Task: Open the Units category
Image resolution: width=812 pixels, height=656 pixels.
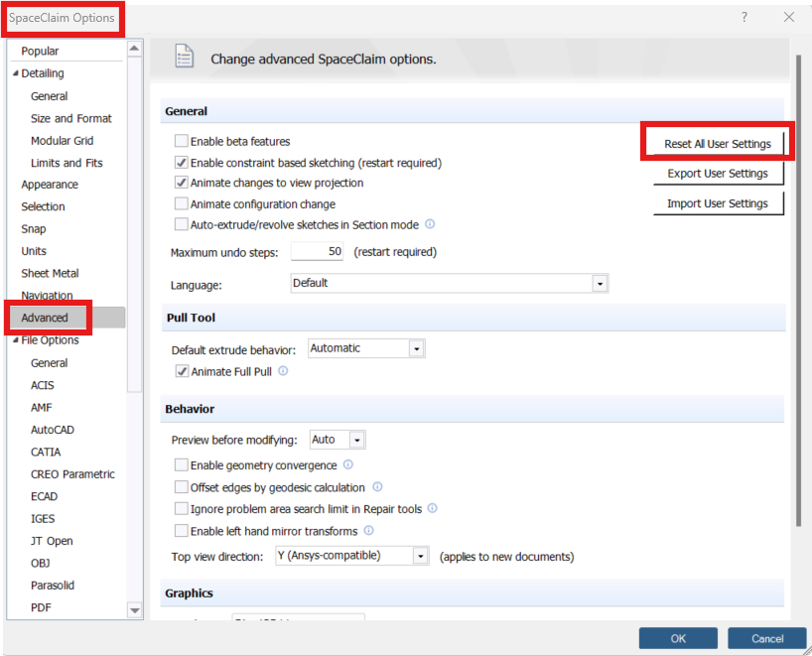Action: click(x=34, y=251)
